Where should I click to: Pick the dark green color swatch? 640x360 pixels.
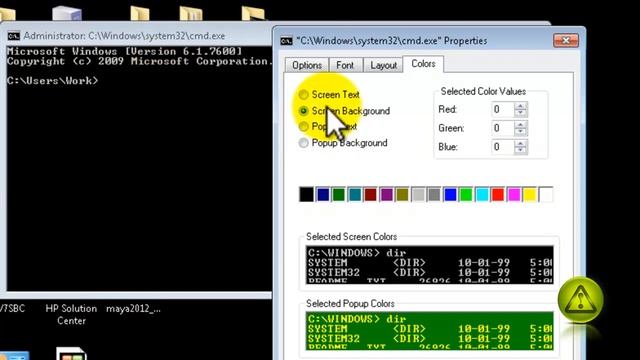coord(338,195)
